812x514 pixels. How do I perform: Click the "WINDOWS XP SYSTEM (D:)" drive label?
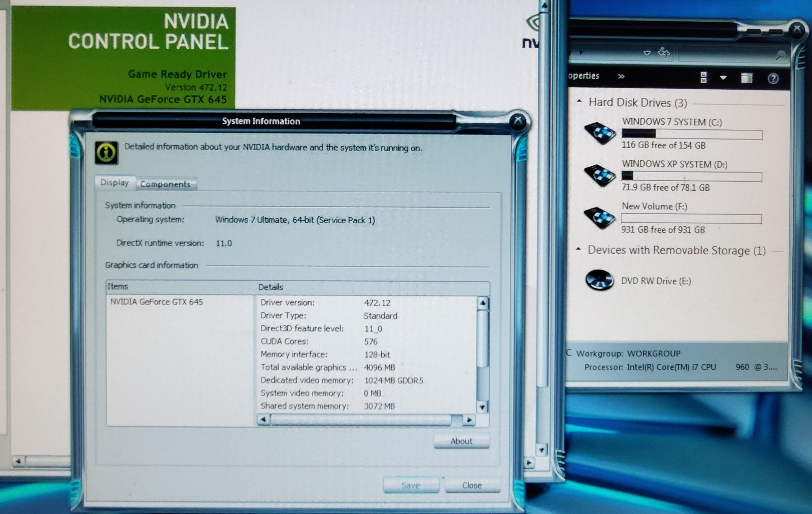click(x=674, y=164)
